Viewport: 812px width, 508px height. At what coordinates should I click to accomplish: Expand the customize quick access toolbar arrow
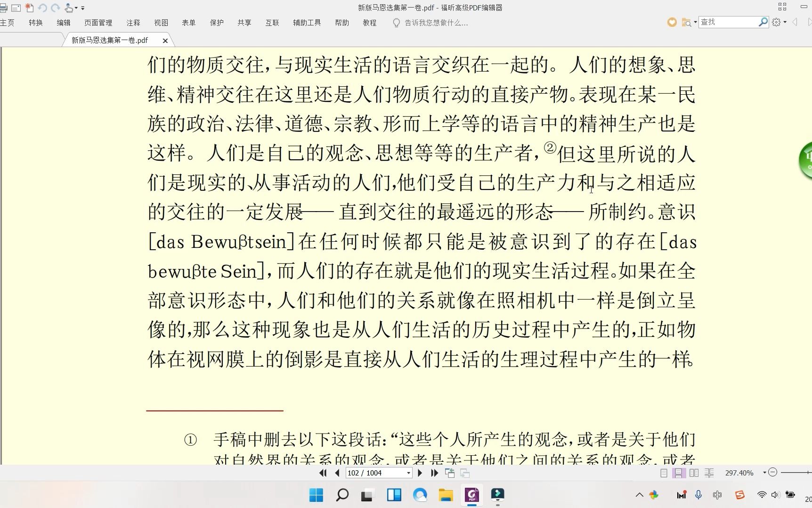[83, 8]
